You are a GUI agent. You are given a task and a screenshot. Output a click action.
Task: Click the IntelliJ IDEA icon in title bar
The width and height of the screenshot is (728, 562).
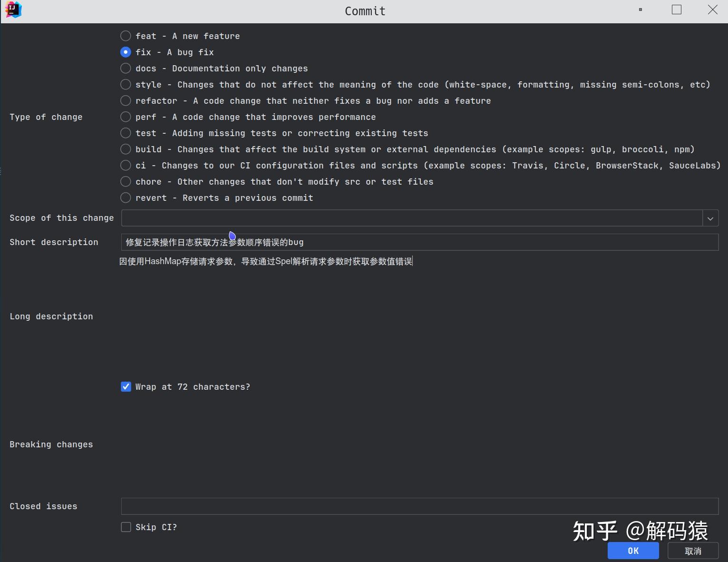pyautogui.click(x=13, y=10)
